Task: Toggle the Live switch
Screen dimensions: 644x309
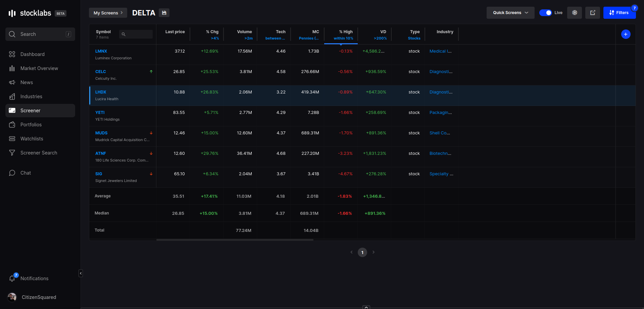Action: tap(545, 13)
